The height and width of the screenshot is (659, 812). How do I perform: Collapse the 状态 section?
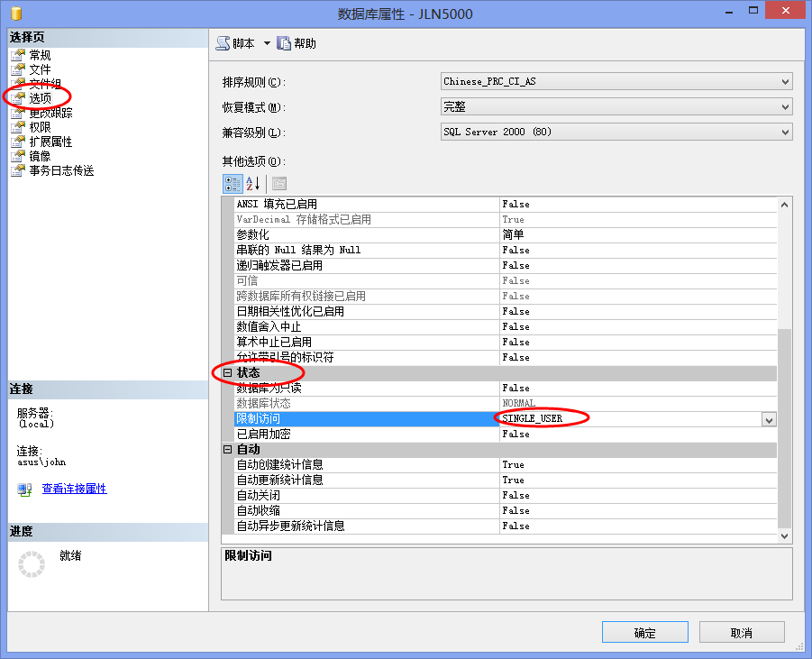228,373
